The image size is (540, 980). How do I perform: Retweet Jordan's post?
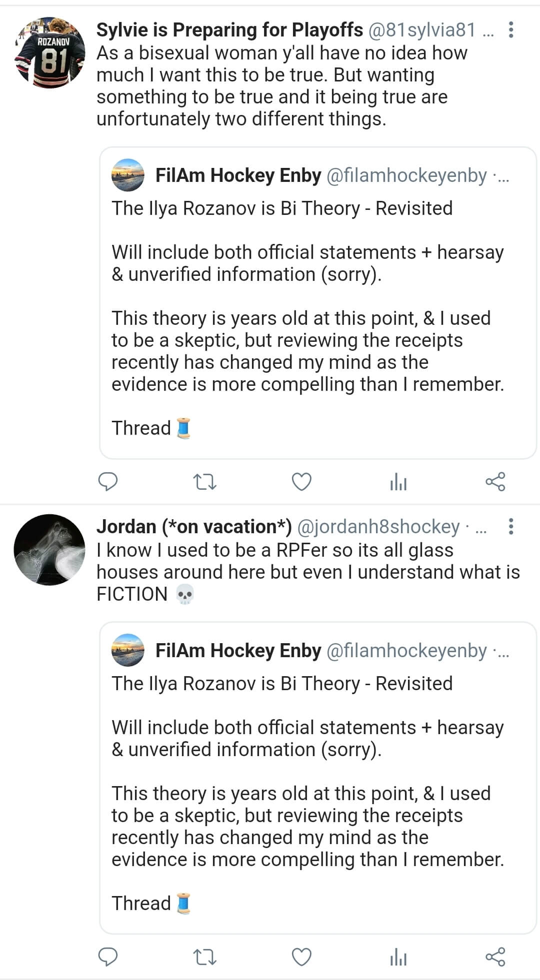pyautogui.click(x=204, y=957)
